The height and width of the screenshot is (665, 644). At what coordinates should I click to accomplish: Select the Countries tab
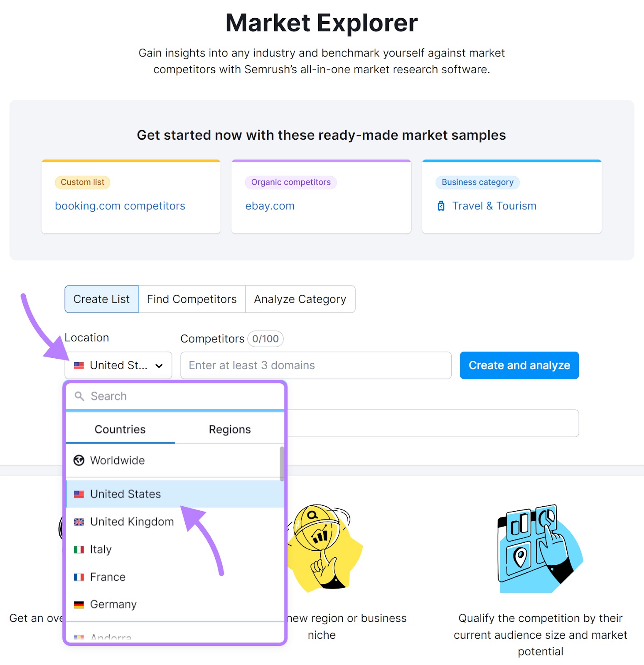(x=120, y=429)
